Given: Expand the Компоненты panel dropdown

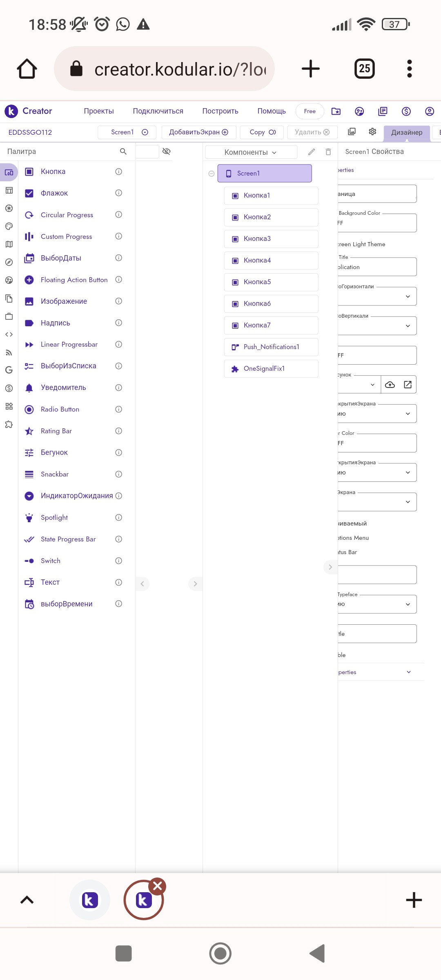Looking at the screenshot, I should 251,152.
